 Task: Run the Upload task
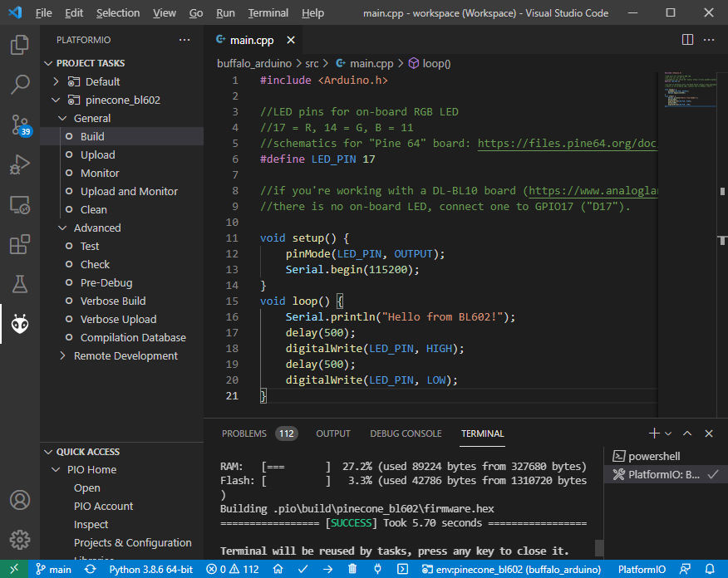(121, 155)
